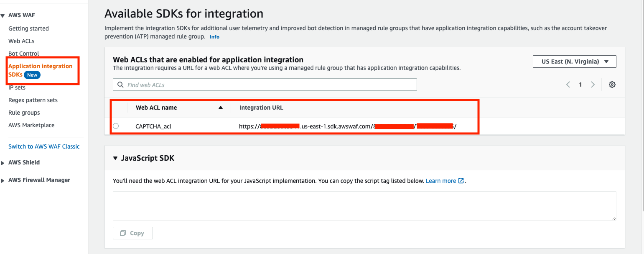Open Rule groups page
The height and width of the screenshot is (254, 644).
24,113
